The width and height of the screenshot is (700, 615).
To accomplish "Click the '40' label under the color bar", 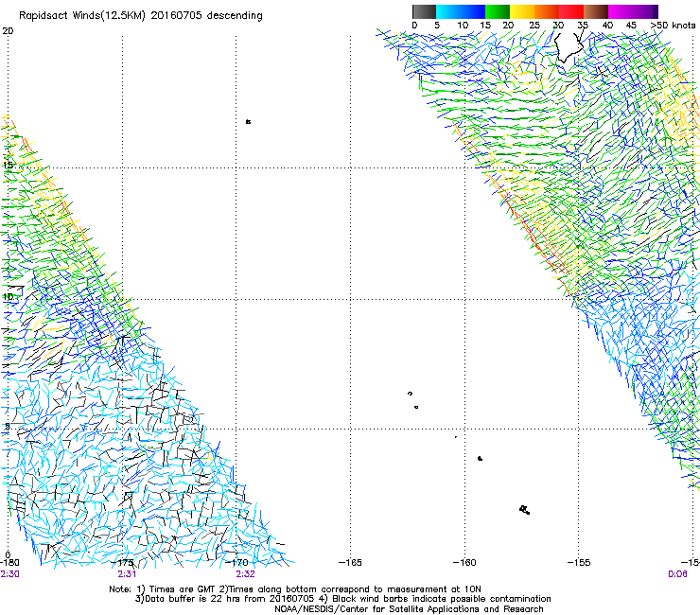I will point(607,25).
